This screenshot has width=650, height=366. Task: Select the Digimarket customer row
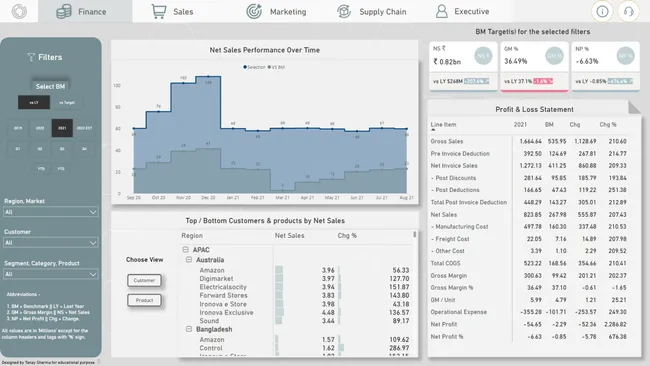coord(296,279)
